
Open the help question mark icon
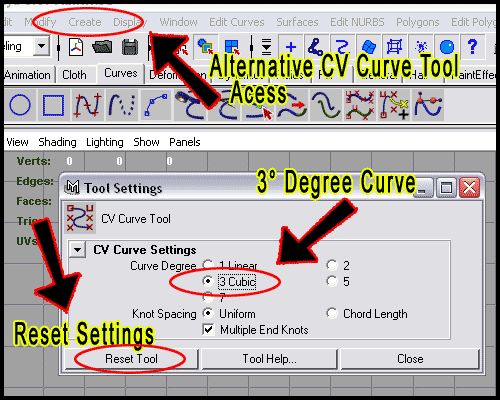pyautogui.click(x=472, y=47)
